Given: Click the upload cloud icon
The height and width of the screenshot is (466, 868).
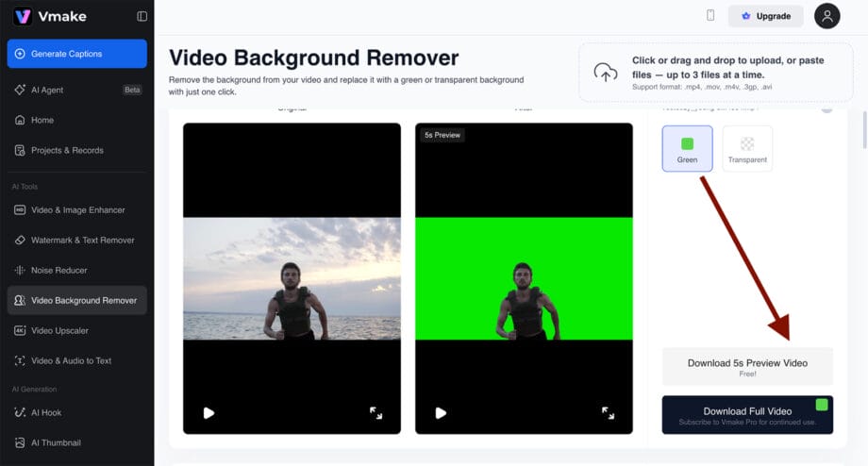Looking at the screenshot, I should pyautogui.click(x=606, y=73).
